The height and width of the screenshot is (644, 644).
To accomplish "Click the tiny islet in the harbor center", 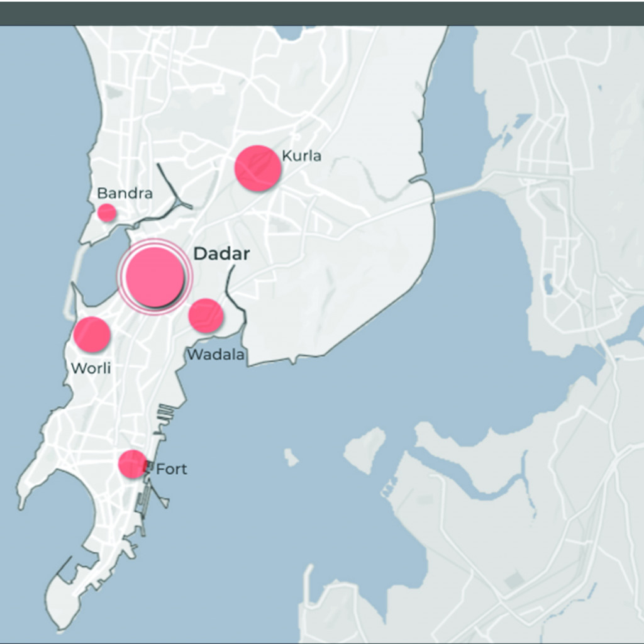I will click(291, 457).
